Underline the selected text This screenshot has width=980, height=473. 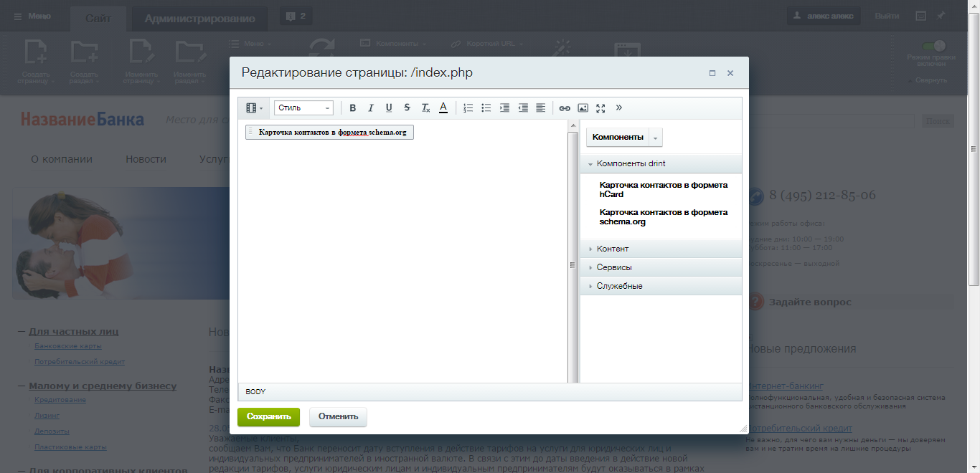pos(389,108)
